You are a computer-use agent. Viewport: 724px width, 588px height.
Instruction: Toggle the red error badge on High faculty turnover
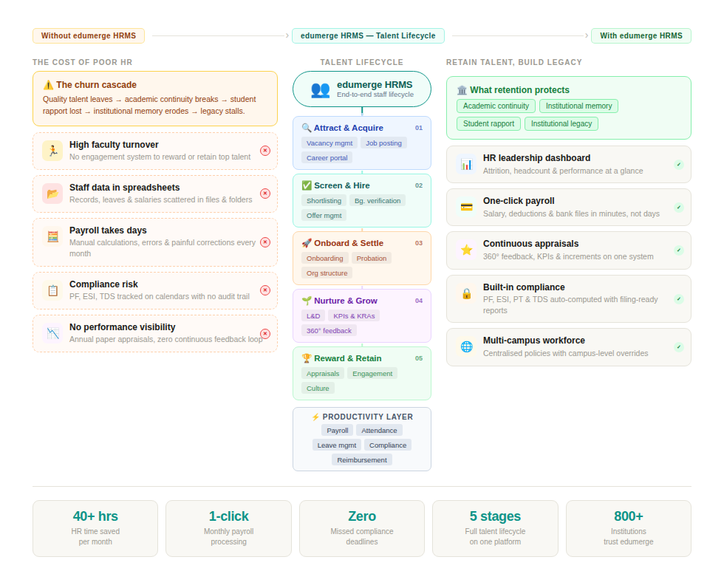click(x=265, y=150)
